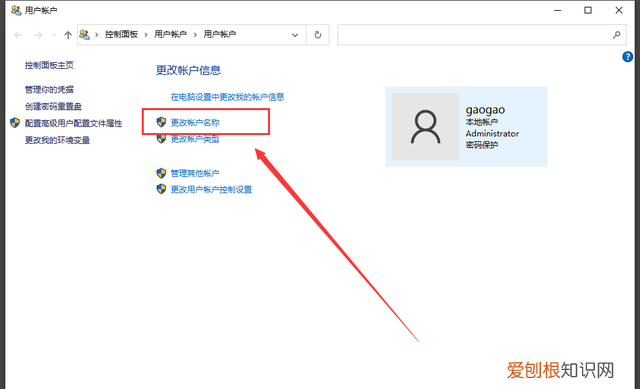
Task: Click shield icon beside 管理其他帐户
Action: pos(161,173)
